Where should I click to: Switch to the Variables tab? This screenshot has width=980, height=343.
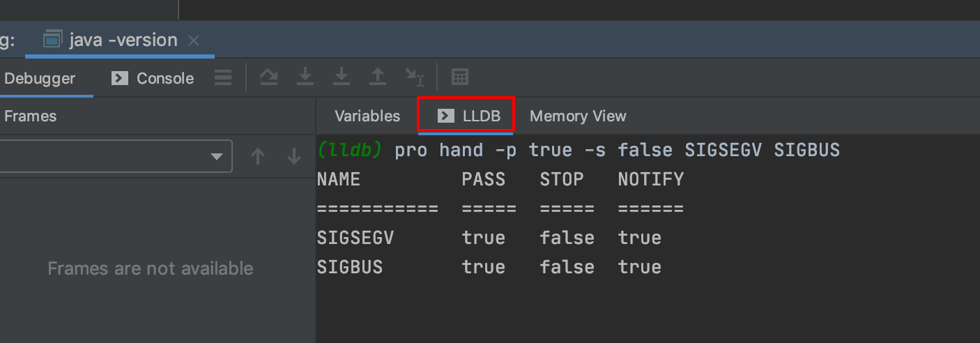click(367, 116)
